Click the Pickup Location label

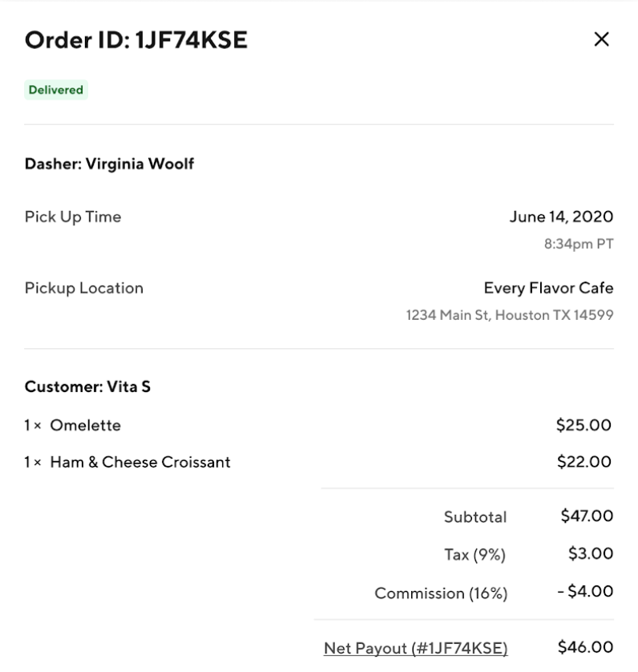pos(84,288)
